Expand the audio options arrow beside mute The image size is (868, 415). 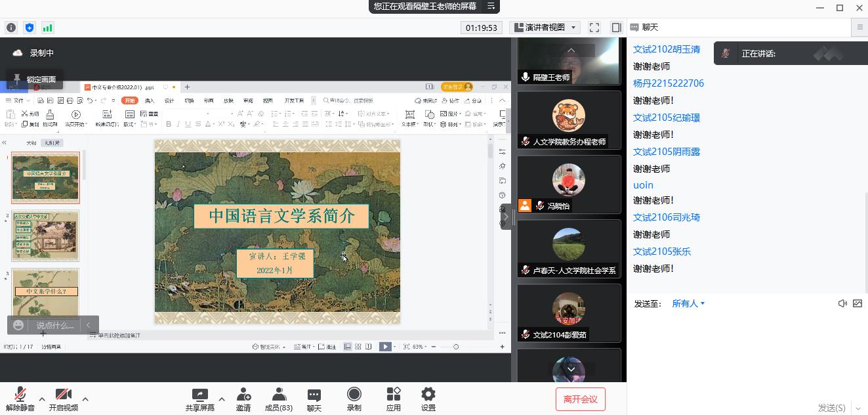pyautogui.click(x=42, y=399)
